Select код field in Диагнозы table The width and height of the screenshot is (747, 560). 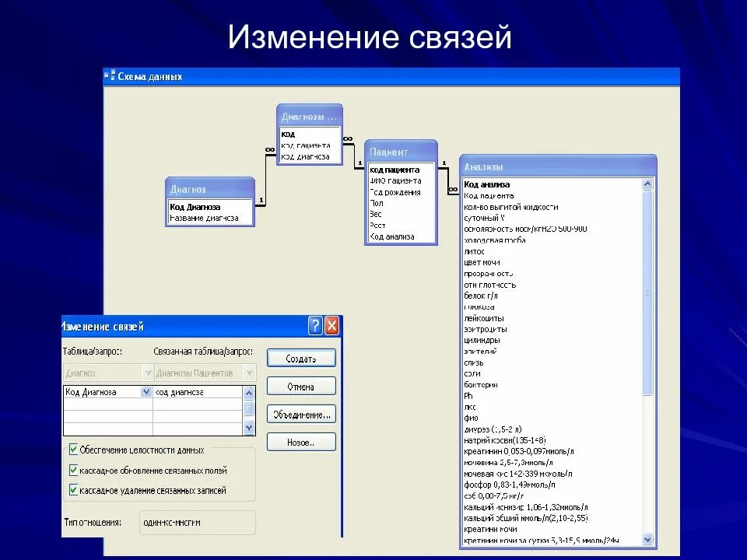pyautogui.click(x=288, y=134)
